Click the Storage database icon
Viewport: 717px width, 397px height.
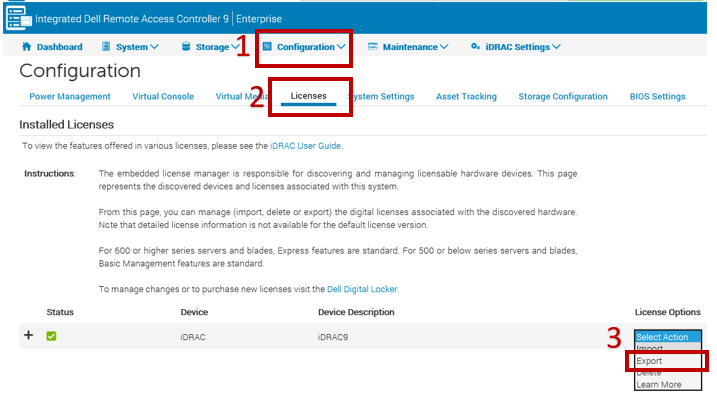(x=186, y=46)
